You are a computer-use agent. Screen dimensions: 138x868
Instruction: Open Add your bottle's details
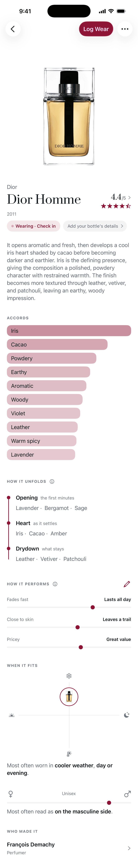point(95,226)
